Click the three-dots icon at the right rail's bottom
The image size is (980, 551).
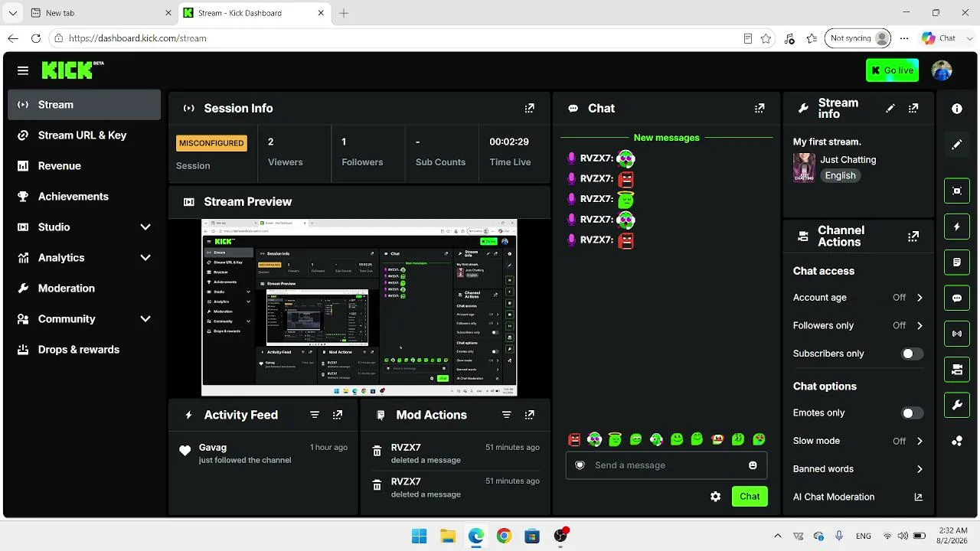[957, 441]
